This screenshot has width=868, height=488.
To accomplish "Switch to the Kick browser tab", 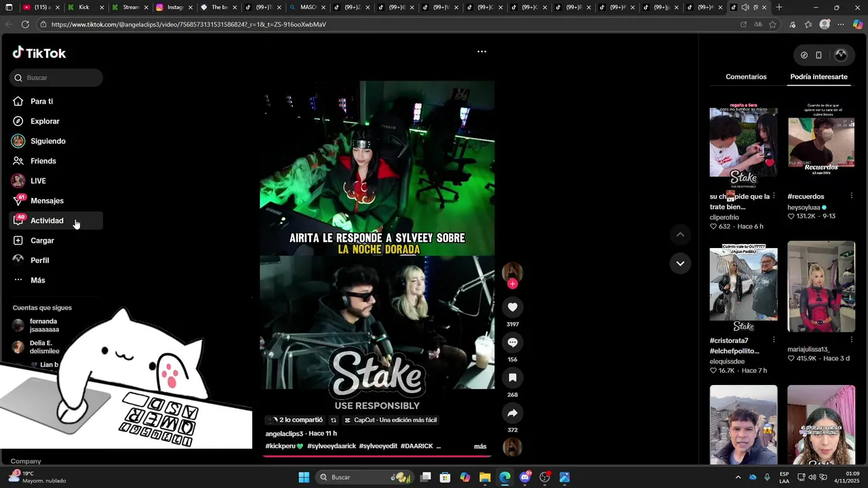I will tap(87, 7).
